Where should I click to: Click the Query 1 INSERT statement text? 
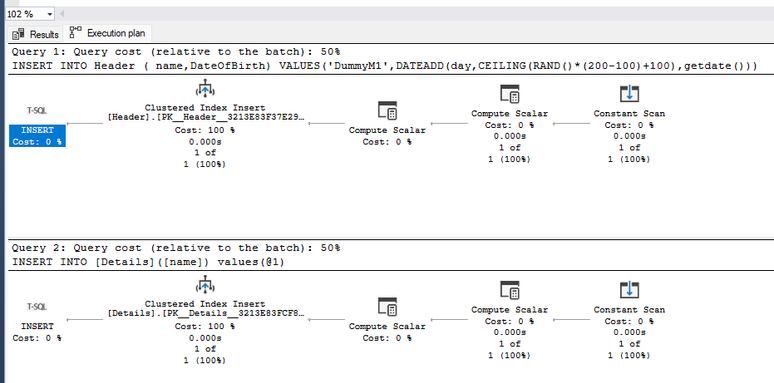coord(384,66)
